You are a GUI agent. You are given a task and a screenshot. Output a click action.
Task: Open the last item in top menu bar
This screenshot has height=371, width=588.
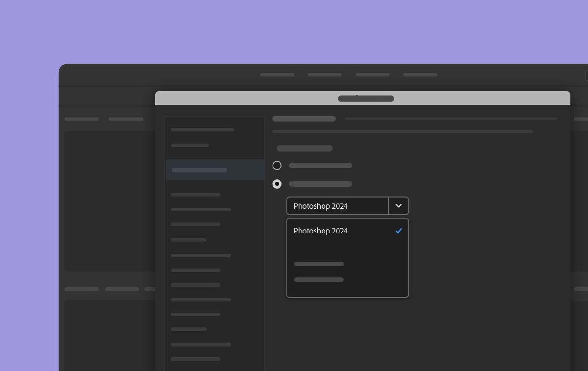pos(420,75)
